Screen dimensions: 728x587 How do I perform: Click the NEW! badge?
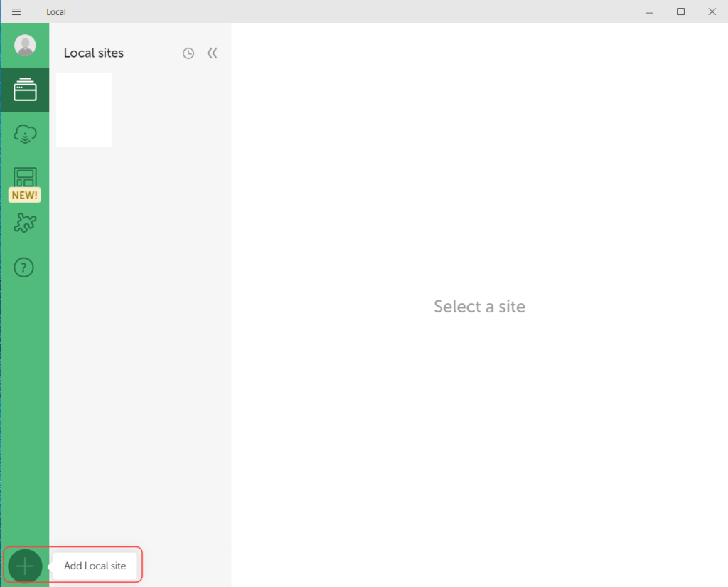pos(24,195)
